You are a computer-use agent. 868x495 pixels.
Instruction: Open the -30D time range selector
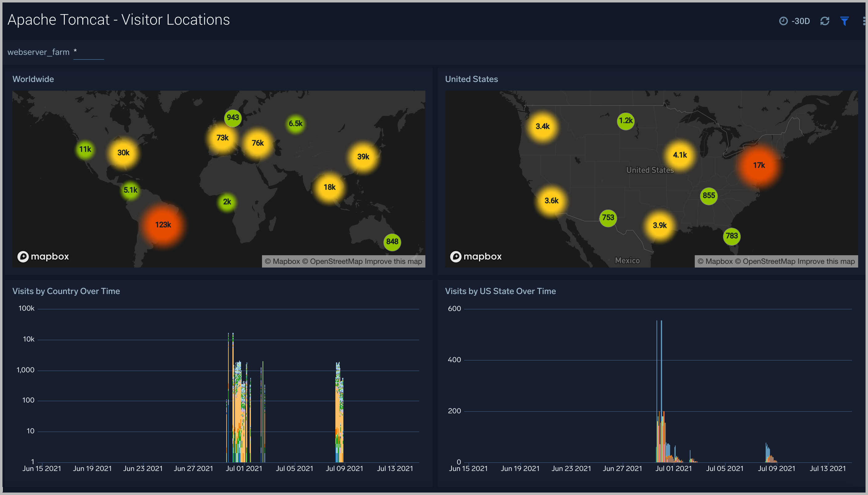click(795, 21)
